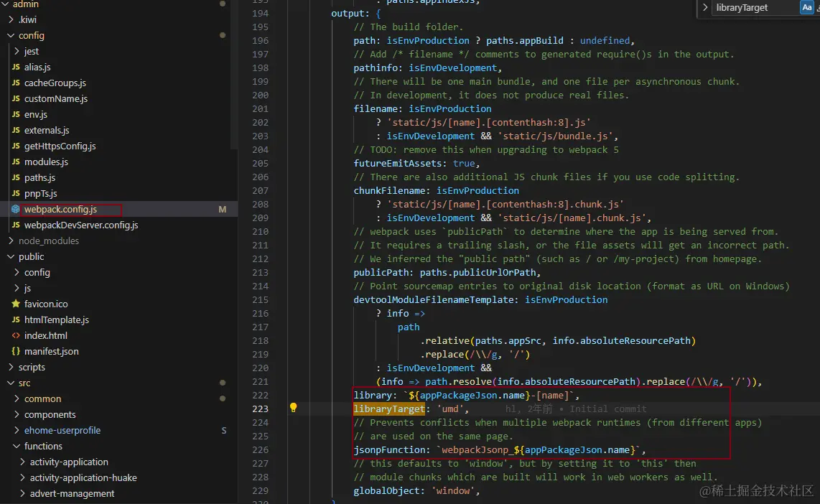Image resolution: width=820 pixels, height=504 pixels.
Task: Open paths.js file
Action: click(x=39, y=177)
